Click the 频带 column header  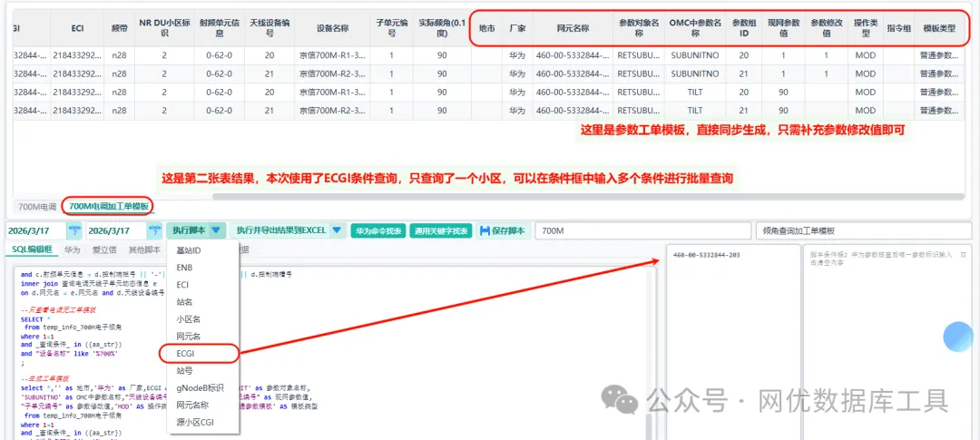pos(119,28)
